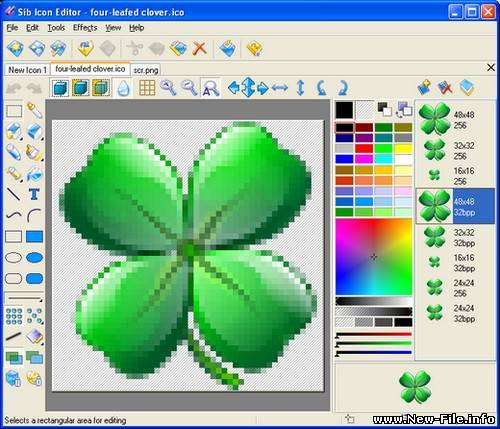Click the help question mark icon
The width and height of the screenshot is (500, 429).
click(x=254, y=49)
